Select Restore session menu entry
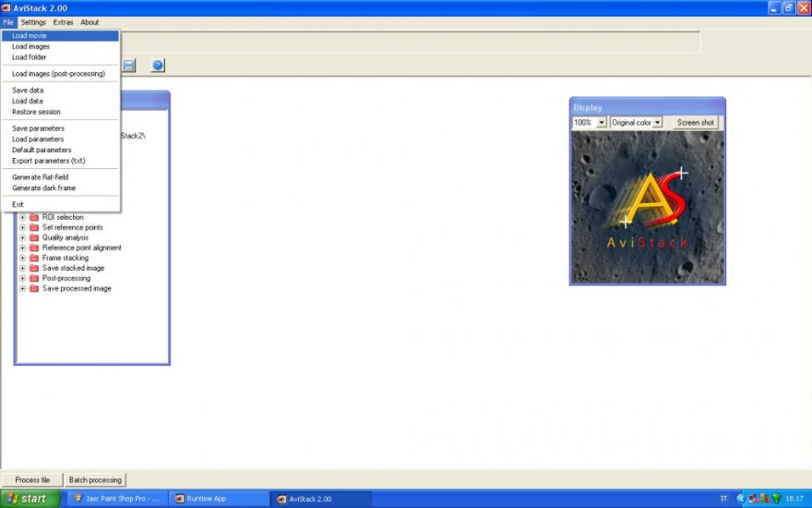The height and width of the screenshot is (508, 812). click(60, 112)
